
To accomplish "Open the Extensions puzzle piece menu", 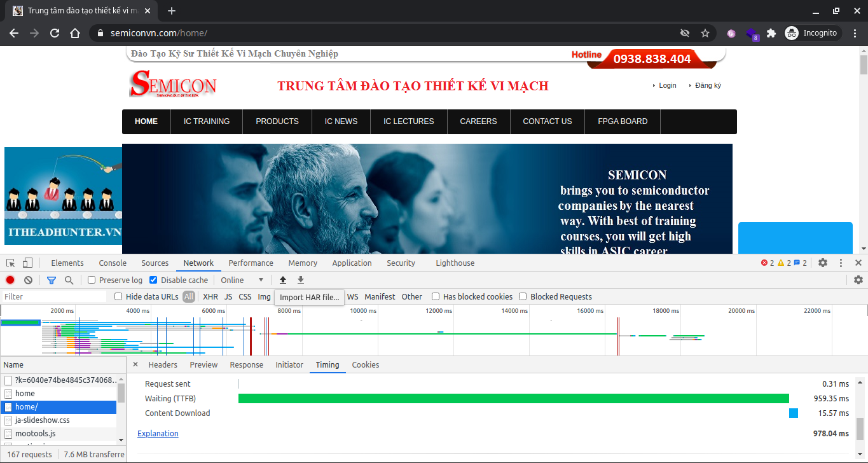I will [x=771, y=33].
